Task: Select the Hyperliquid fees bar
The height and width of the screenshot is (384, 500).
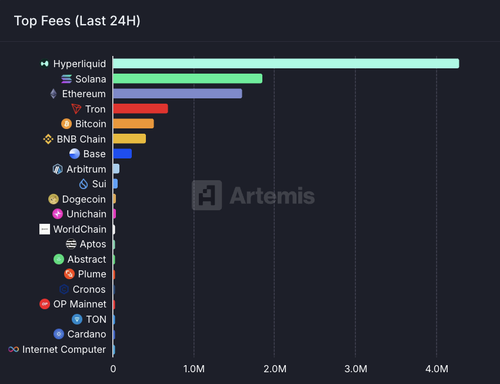Action: 286,63
